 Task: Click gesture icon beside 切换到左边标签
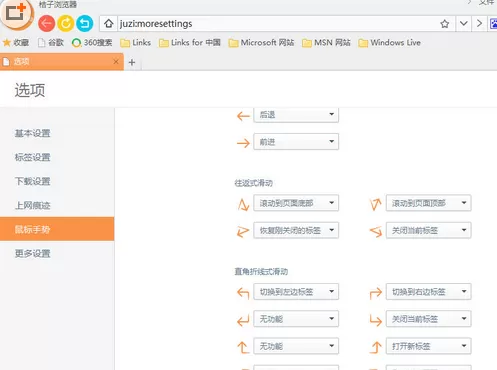(x=243, y=293)
